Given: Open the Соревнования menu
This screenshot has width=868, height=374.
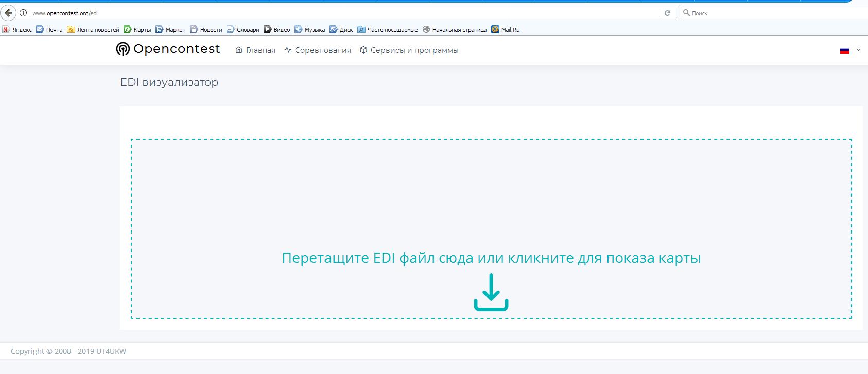Looking at the screenshot, I should pos(318,50).
